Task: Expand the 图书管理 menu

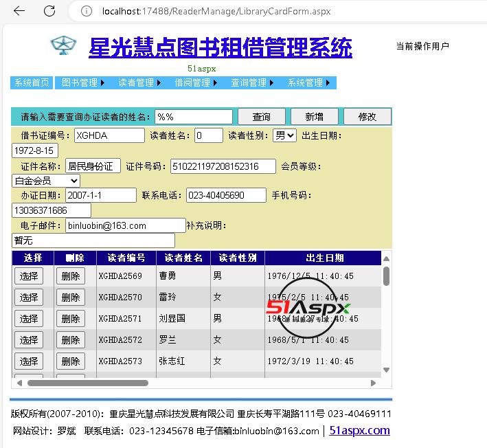Action: pos(82,82)
